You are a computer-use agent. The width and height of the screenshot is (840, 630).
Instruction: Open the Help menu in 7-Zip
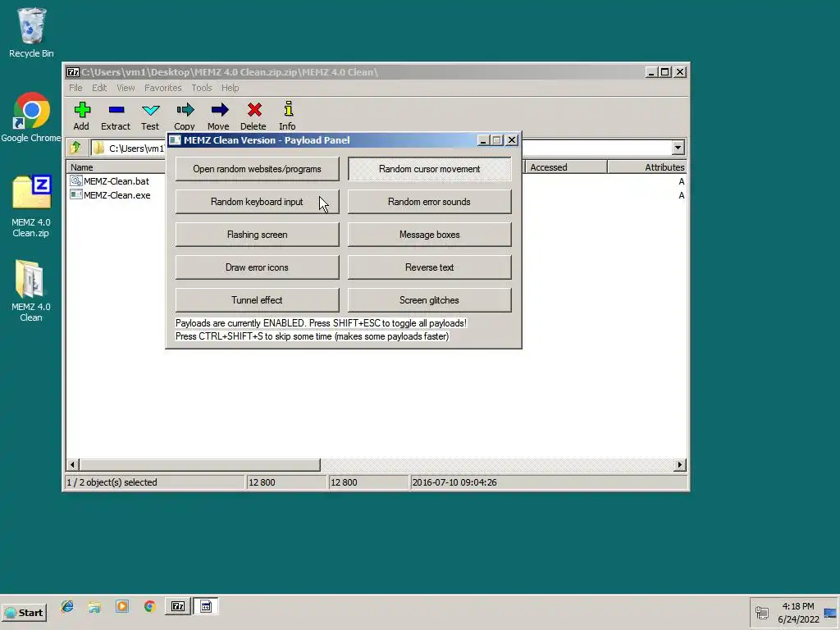coord(231,88)
